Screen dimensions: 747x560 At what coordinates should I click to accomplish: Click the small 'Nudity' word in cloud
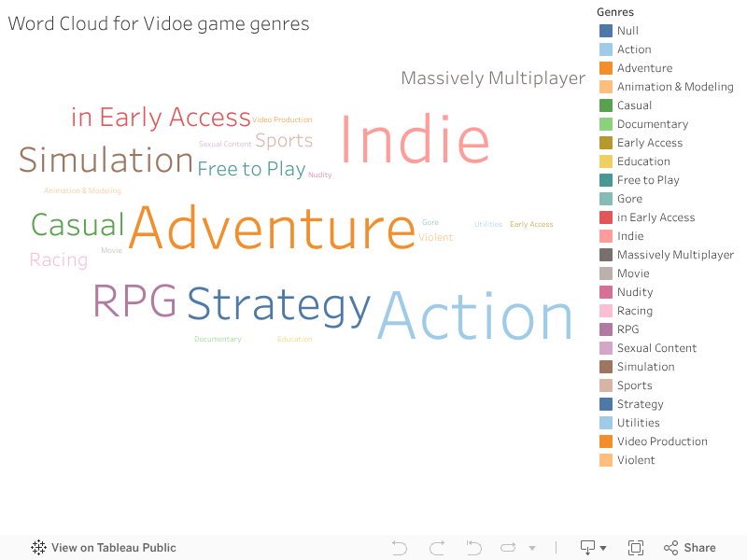click(x=319, y=175)
